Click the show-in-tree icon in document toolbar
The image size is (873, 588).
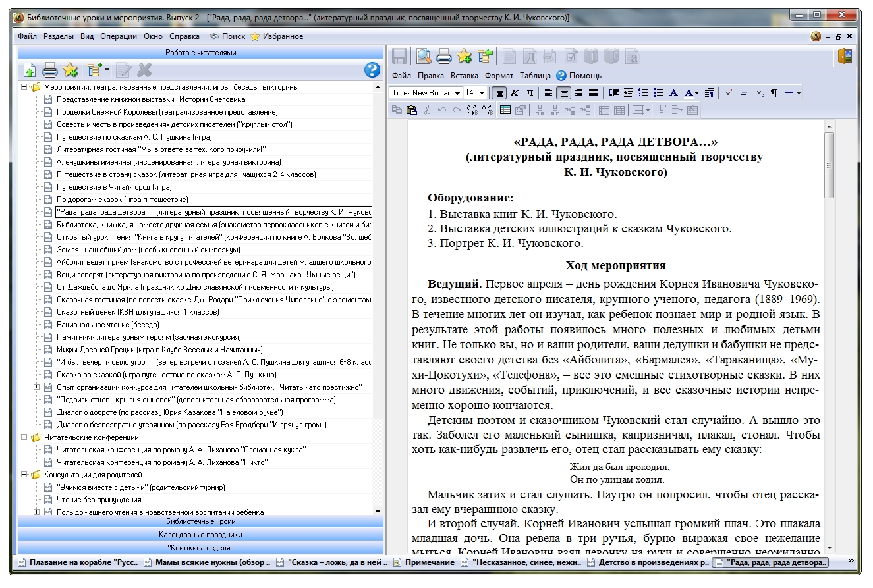coord(486,56)
